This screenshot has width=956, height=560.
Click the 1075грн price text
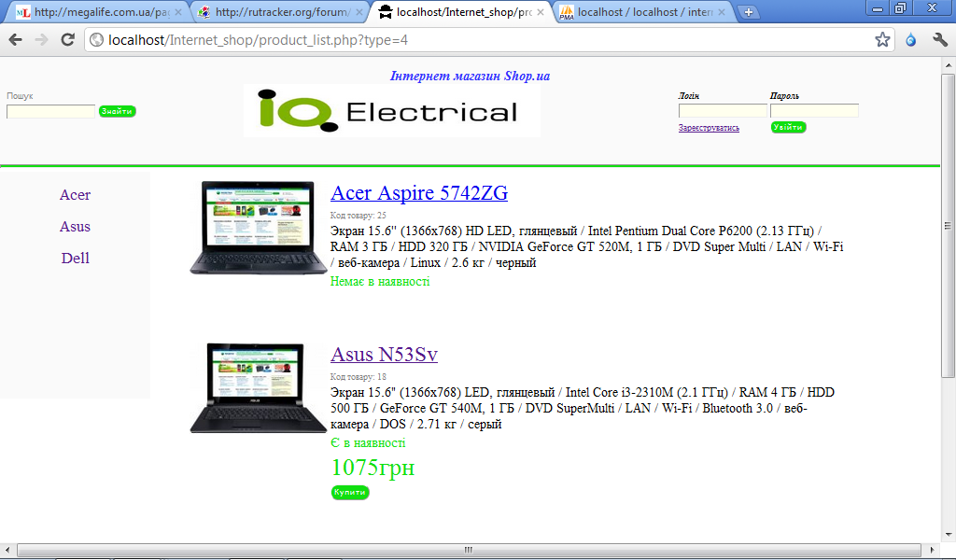click(x=373, y=468)
